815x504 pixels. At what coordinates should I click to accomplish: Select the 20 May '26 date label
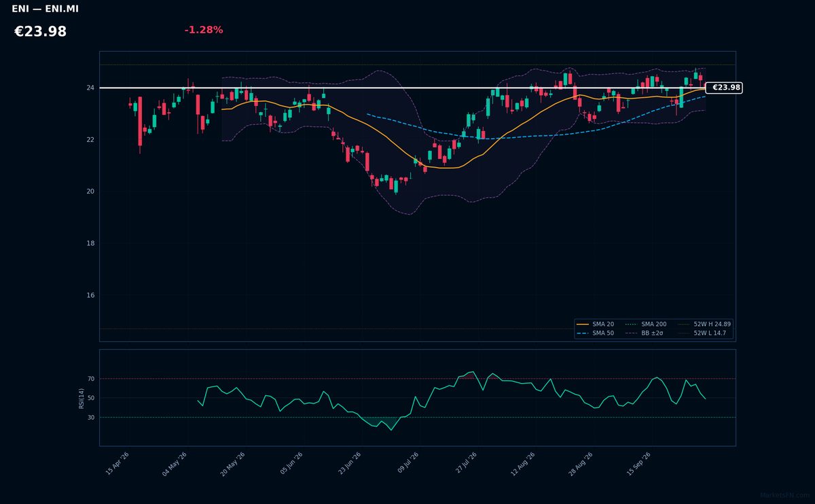(232, 464)
